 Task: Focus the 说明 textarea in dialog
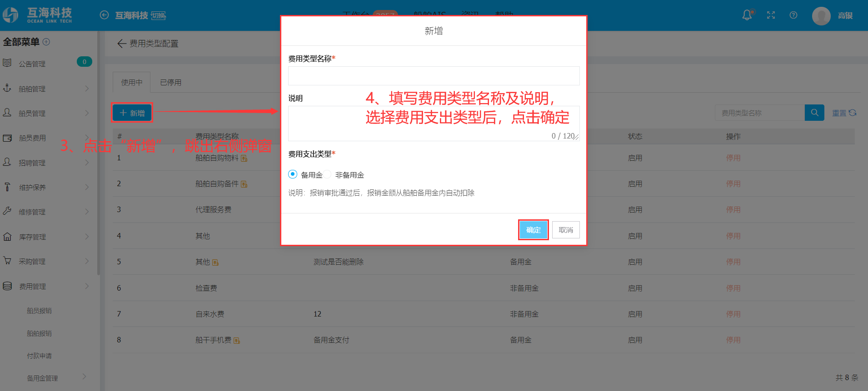pos(434,124)
